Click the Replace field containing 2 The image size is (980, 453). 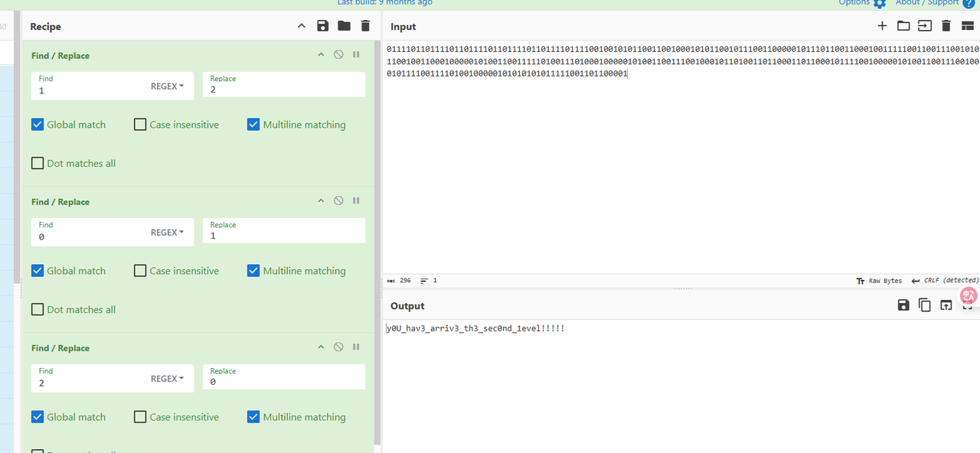click(x=284, y=84)
